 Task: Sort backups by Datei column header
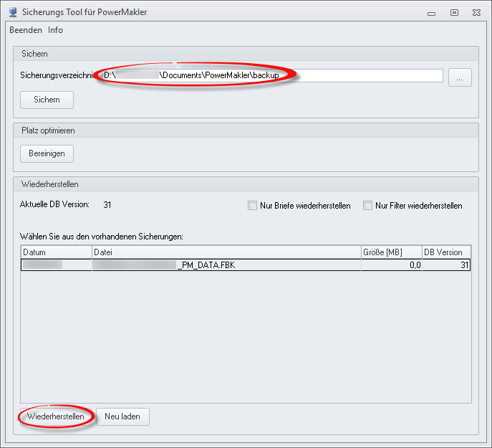(x=226, y=252)
